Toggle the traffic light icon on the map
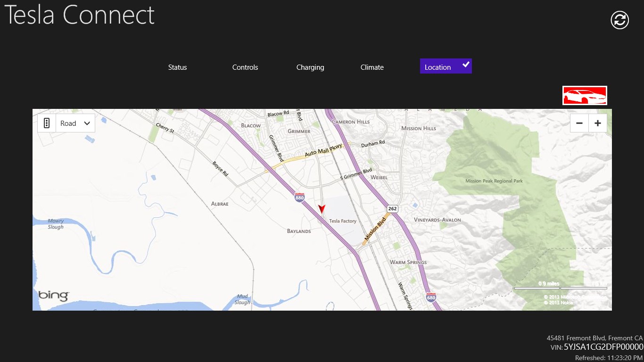 (x=47, y=123)
